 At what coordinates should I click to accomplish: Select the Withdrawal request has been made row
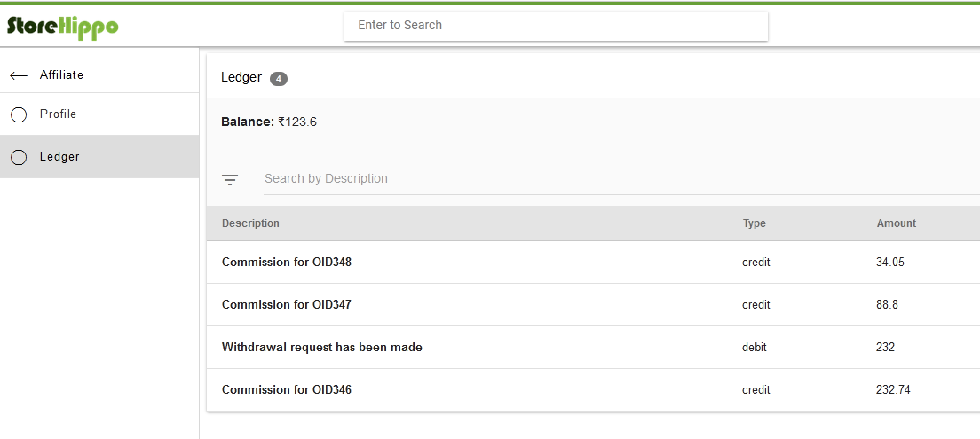(x=593, y=347)
